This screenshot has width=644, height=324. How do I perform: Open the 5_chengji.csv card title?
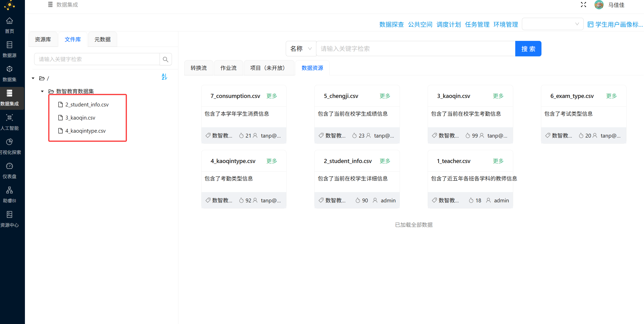341,96
